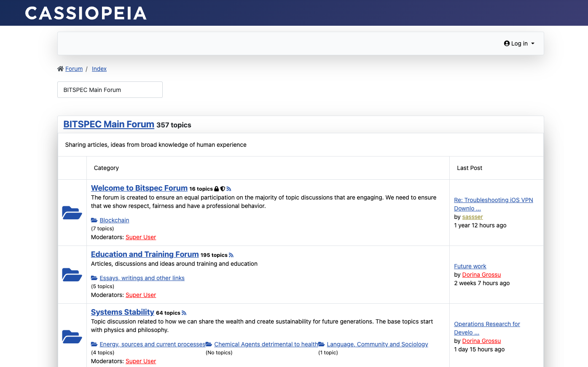View user profile of sassser

pos(473,217)
